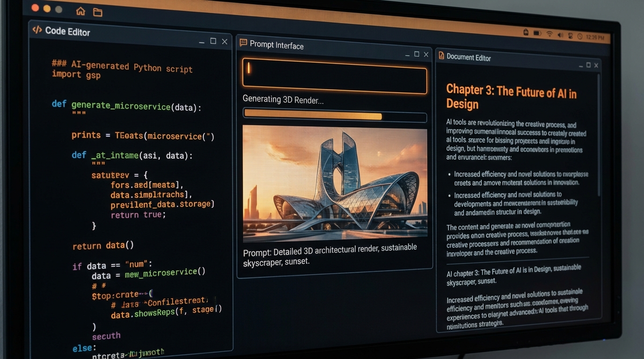Viewport: 644px width, 359px height.
Task: Click the system status icon left of the clock
Action: point(571,35)
